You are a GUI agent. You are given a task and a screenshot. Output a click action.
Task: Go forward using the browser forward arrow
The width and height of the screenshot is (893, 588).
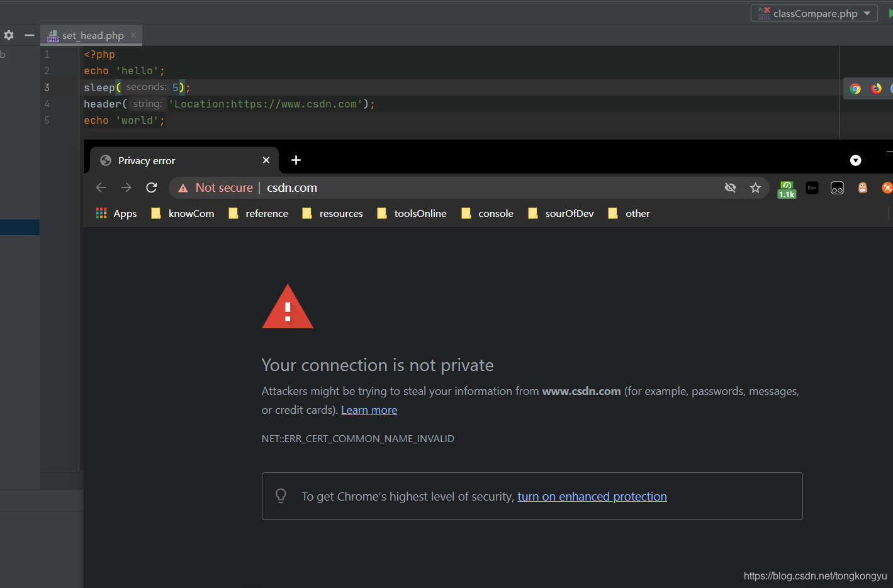[x=126, y=187]
